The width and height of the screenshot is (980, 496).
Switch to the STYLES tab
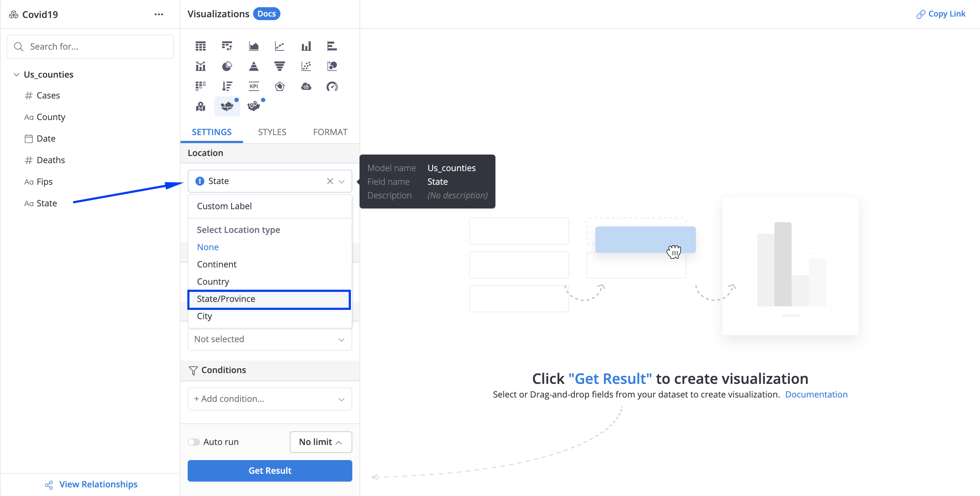[x=272, y=132]
